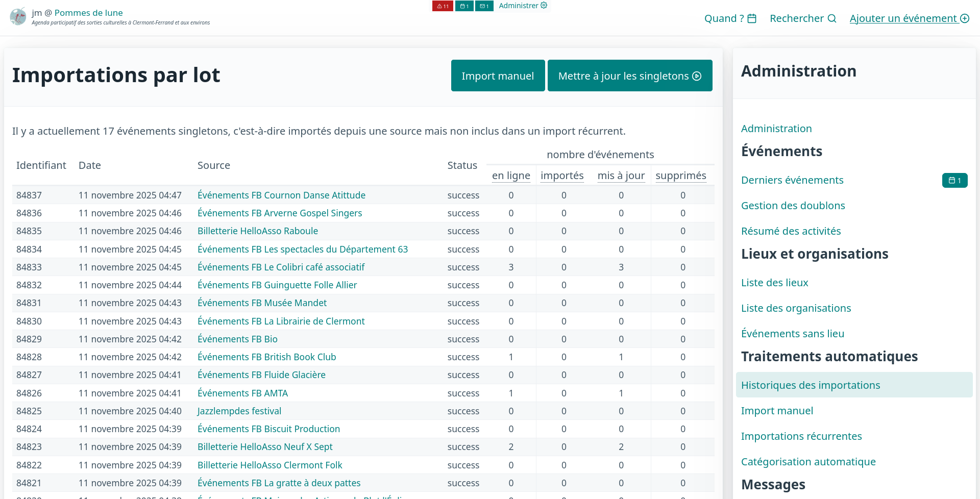Viewport: 980px width, 499px height.
Task: Click the plus icon of Ajouter un événement
Action: [965, 19]
